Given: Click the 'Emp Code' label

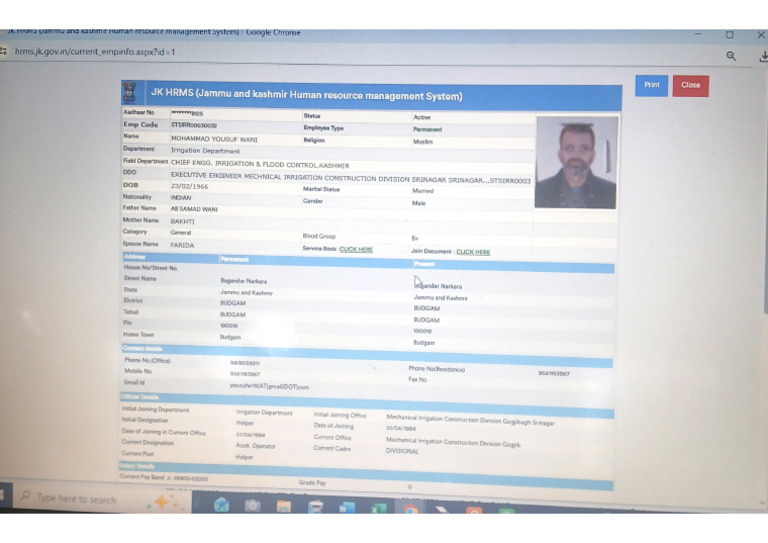Looking at the screenshot, I should [141, 125].
